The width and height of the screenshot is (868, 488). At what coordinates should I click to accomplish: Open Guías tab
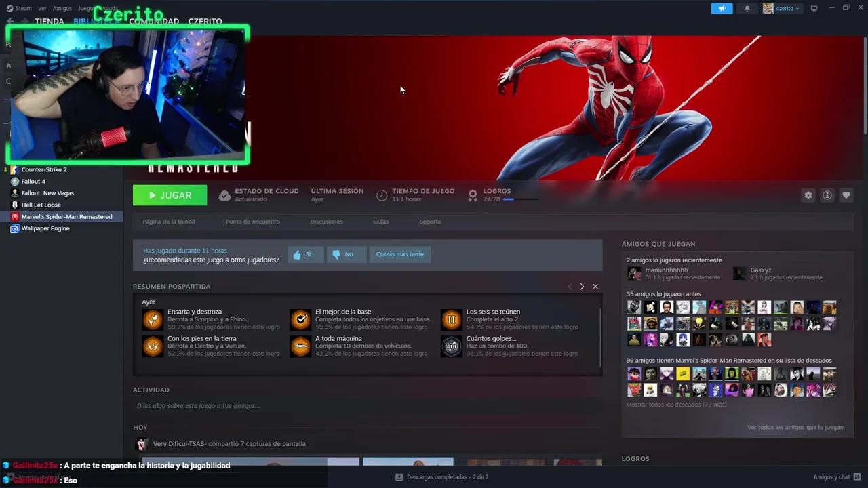(x=380, y=222)
